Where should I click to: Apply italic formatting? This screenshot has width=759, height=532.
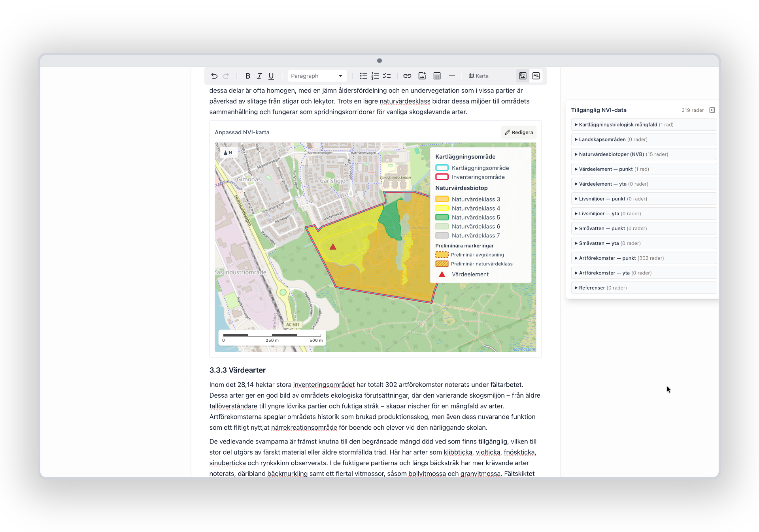click(259, 76)
